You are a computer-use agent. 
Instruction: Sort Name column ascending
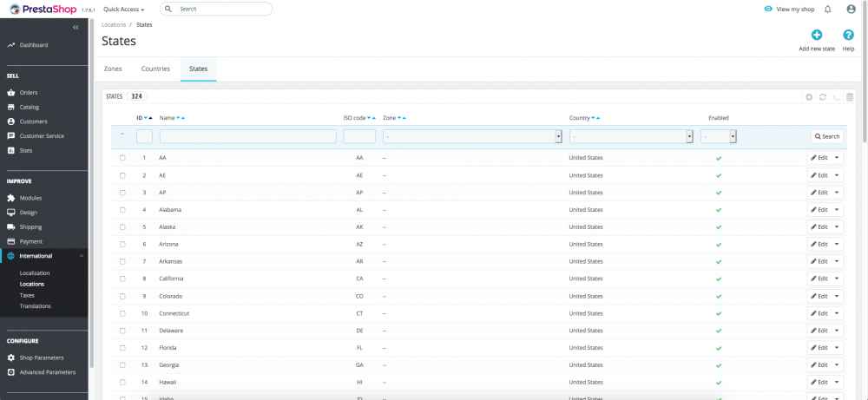183,118
